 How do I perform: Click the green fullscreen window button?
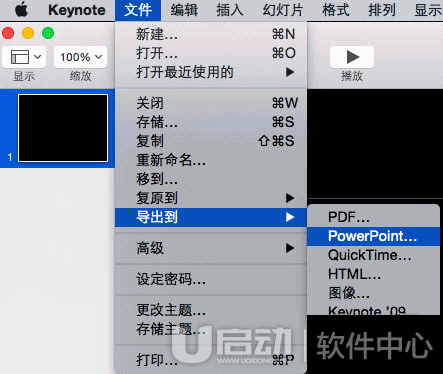click(48, 33)
